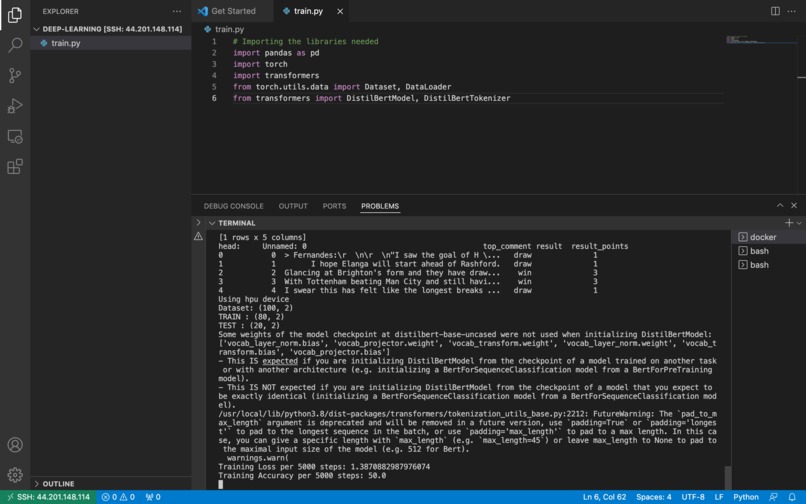
Task: Maximize the panel with the up chevron
Action: point(780,205)
